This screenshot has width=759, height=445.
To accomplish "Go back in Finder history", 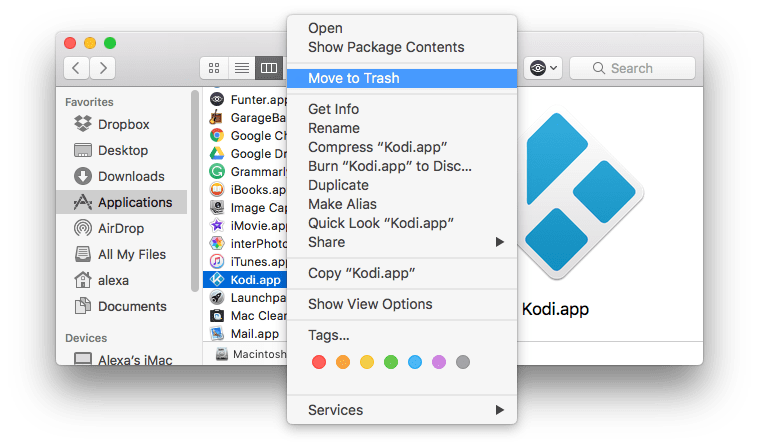I will pos(76,68).
